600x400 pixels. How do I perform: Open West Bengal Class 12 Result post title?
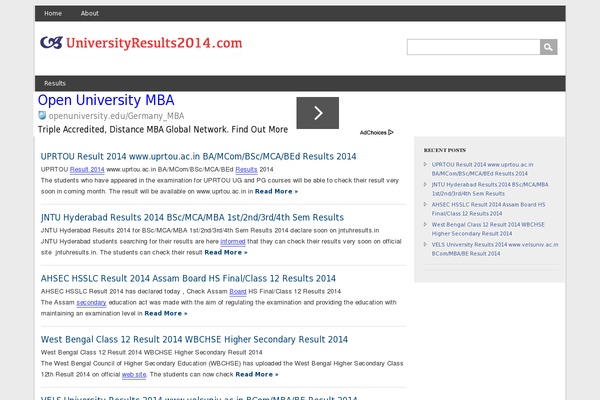pyautogui.click(x=194, y=340)
